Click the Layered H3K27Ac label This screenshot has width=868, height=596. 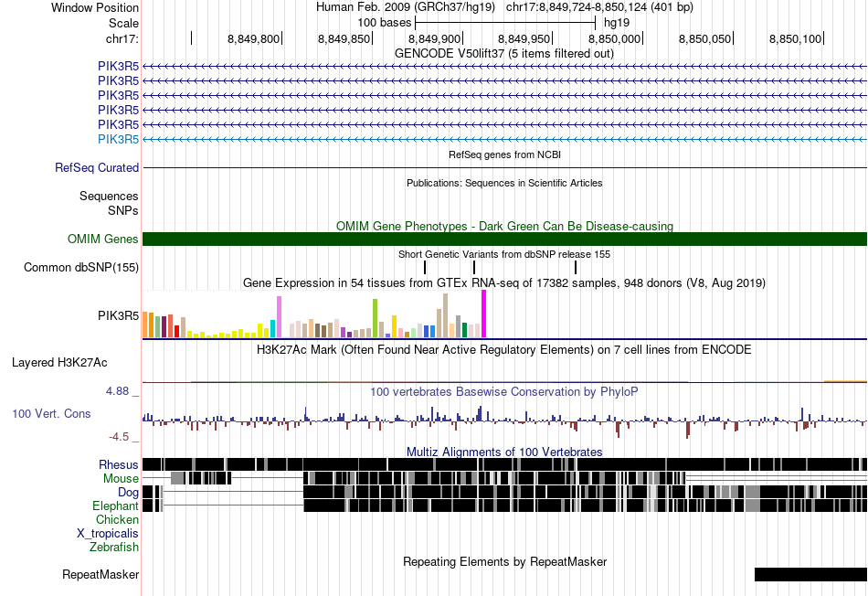[x=59, y=362]
